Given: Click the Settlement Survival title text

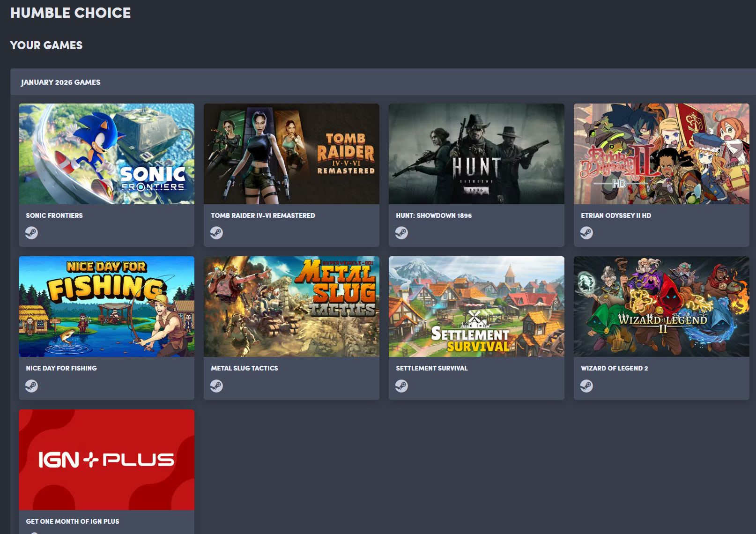Looking at the screenshot, I should pyautogui.click(x=432, y=368).
